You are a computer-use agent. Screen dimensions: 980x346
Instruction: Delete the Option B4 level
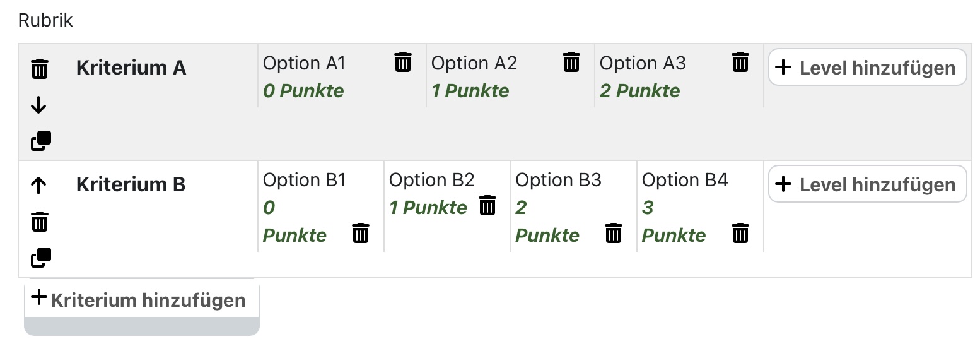pos(740,234)
